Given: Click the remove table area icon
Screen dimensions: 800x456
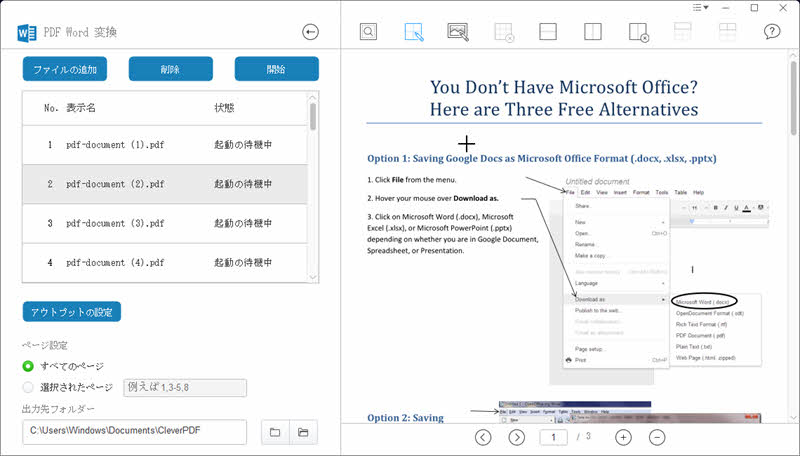Looking at the screenshot, I should coord(504,32).
